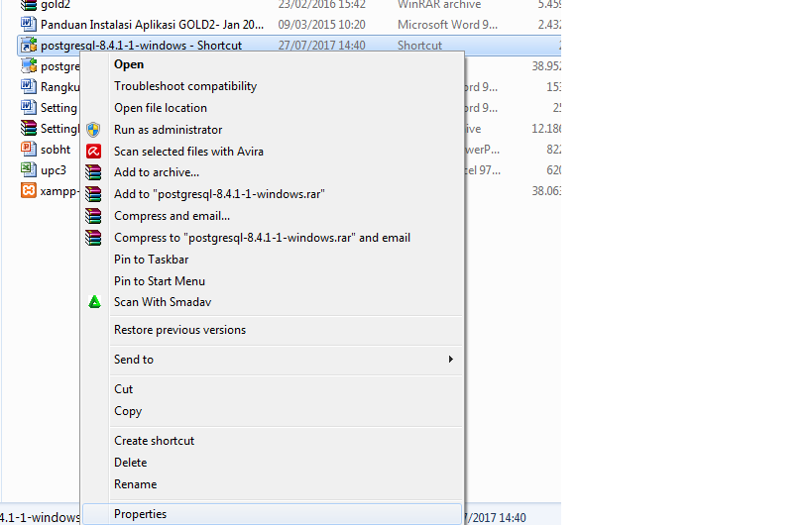Screen dimensions: 812x525
Task: Choose Scan selected files with Avira
Action: 272,151
